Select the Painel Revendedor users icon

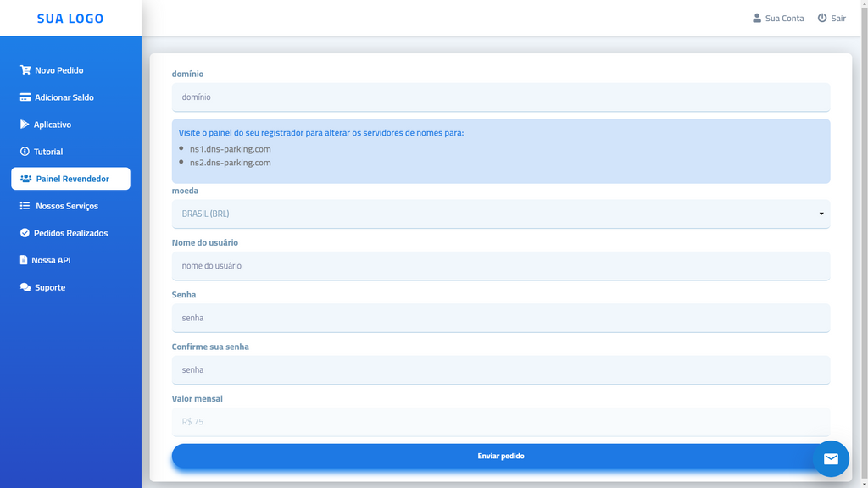click(25, 178)
